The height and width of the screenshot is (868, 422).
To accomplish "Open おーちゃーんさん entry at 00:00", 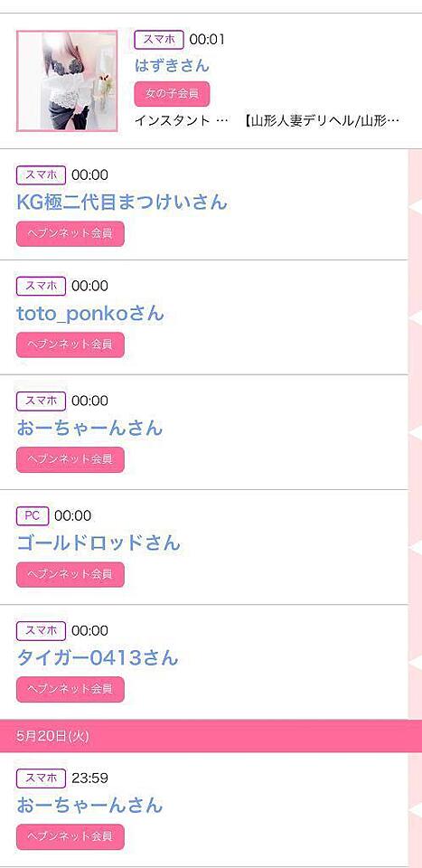I will (x=89, y=428).
